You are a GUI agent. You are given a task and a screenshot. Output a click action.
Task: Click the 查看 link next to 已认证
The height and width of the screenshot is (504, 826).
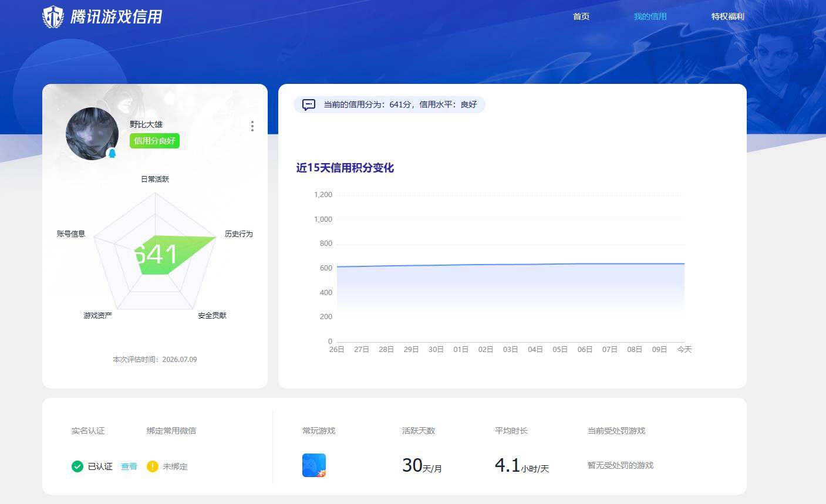[129, 466]
